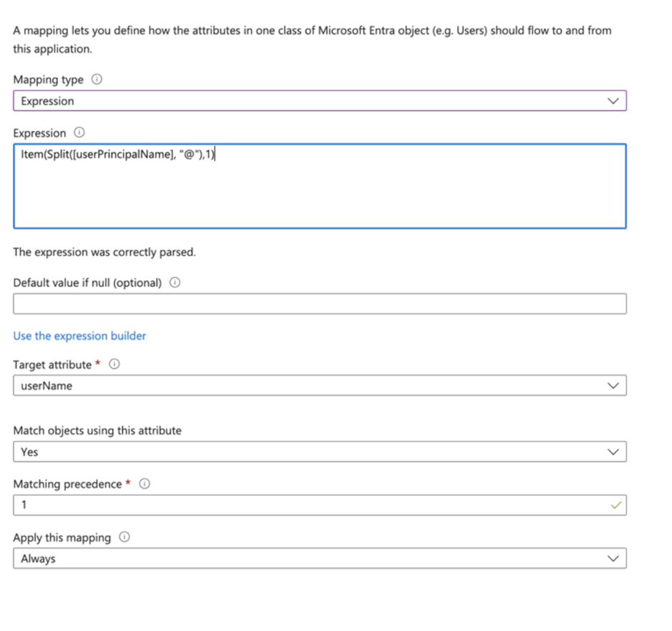This screenshot has width=672, height=631.
Task: Click the info icon beside Expression label
Action: pyautogui.click(x=79, y=132)
